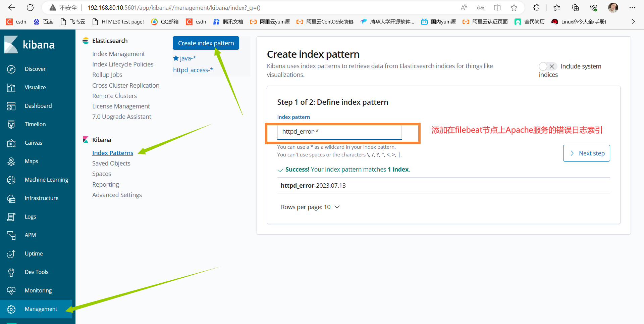Open Rollup Jobs link
Viewport: 644px width, 324px height.
coord(107,75)
